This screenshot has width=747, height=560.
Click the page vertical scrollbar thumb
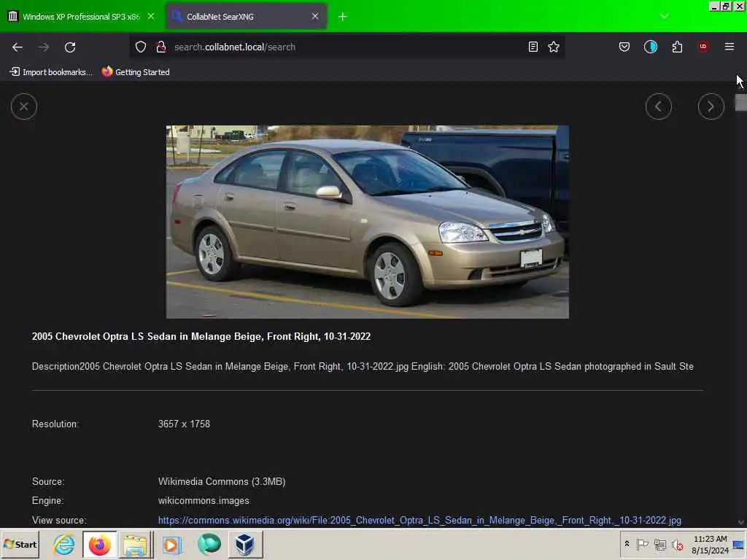(x=741, y=102)
